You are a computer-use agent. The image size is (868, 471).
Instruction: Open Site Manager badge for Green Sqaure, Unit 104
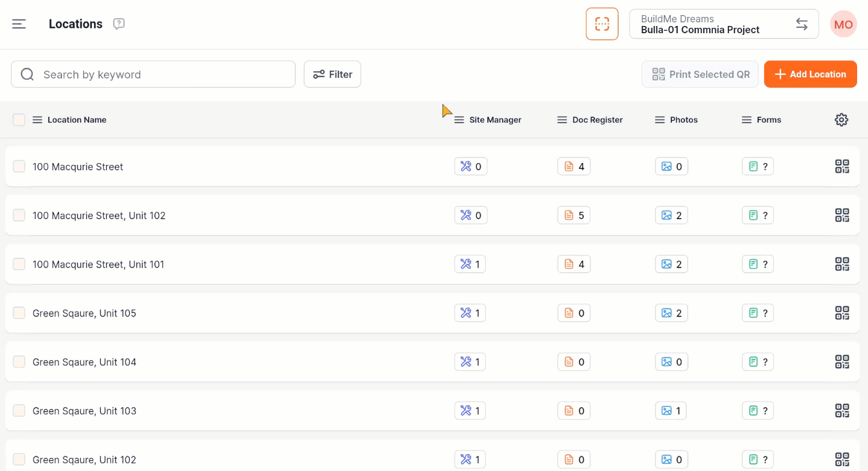(x=470, y=362)
